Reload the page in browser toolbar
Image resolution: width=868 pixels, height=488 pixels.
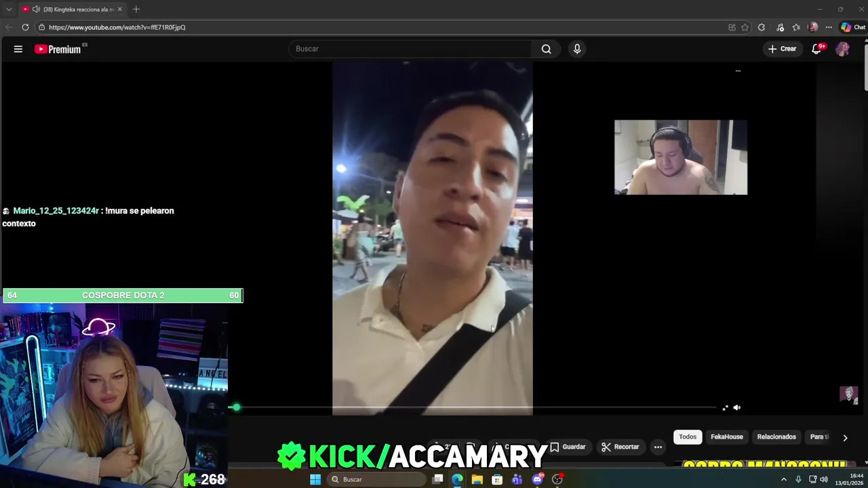click(x=25, y=27)
